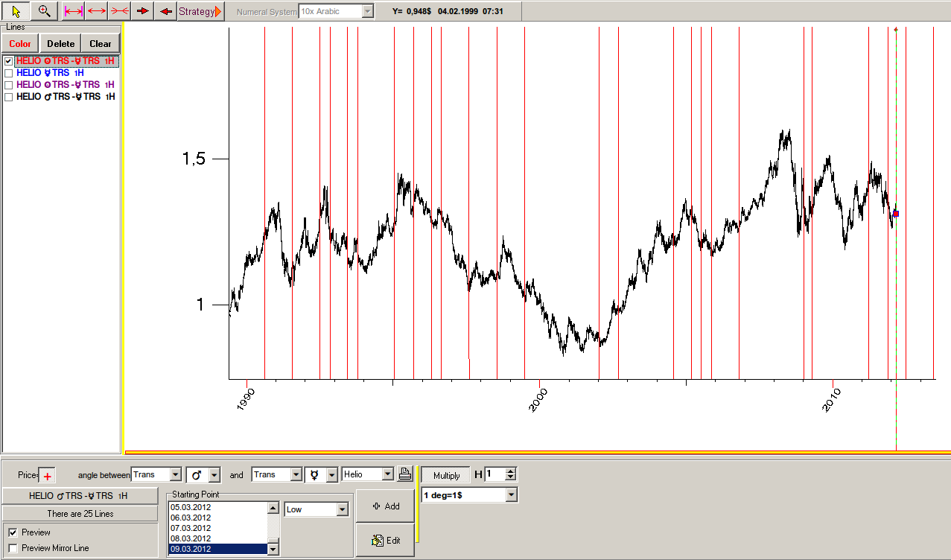The height and width of the screenshot is (560, 951).
Task: Click the Add button
Action: (386, 506)
